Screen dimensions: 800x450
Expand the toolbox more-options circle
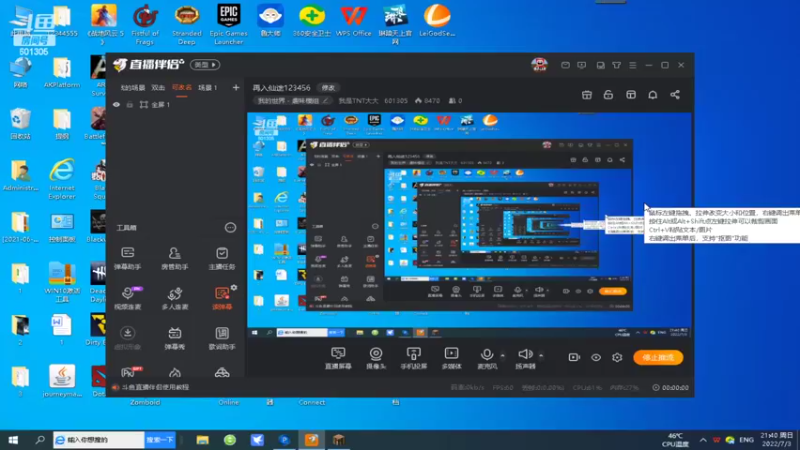(231, 228)
